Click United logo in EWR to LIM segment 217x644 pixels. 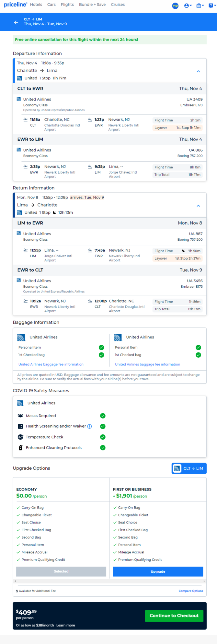[x=19, y=150]
